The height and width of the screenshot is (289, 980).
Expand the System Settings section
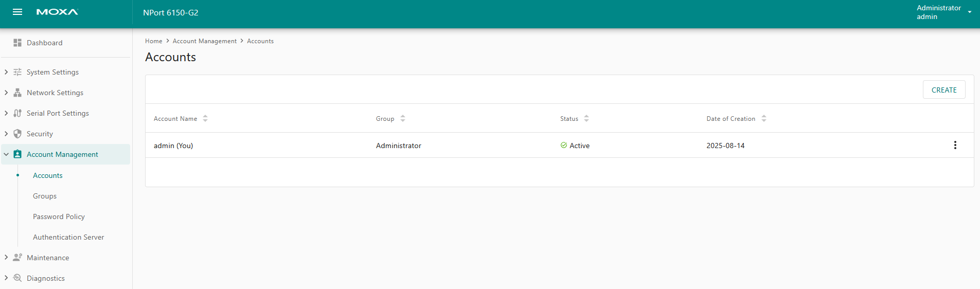coord(6,72)
